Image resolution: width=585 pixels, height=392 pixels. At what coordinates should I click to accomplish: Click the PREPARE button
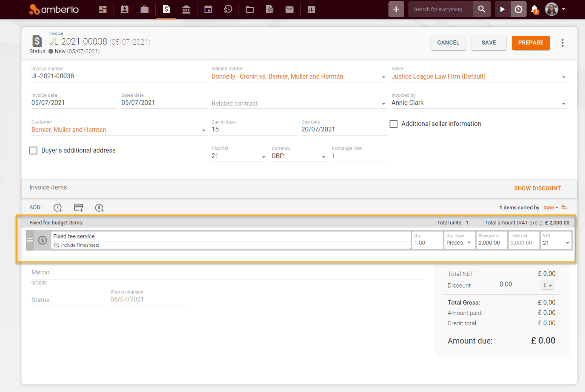tap(531, 43)
